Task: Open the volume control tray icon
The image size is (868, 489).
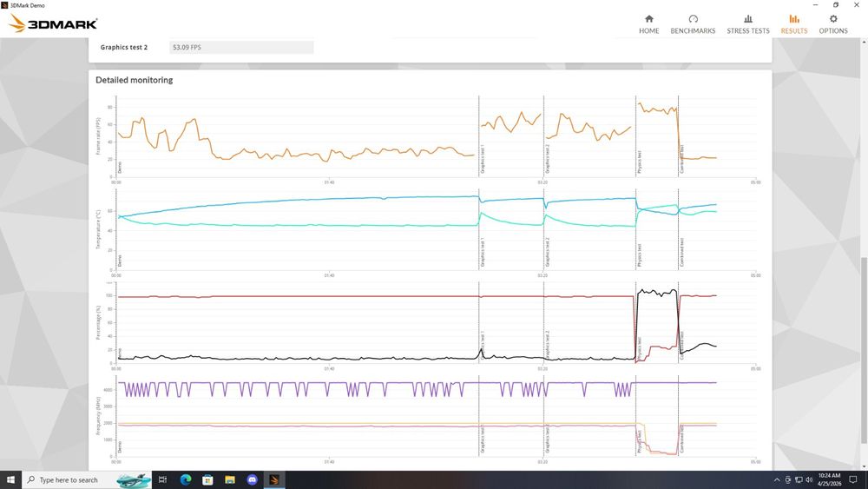Action: (x=809, y=480)
